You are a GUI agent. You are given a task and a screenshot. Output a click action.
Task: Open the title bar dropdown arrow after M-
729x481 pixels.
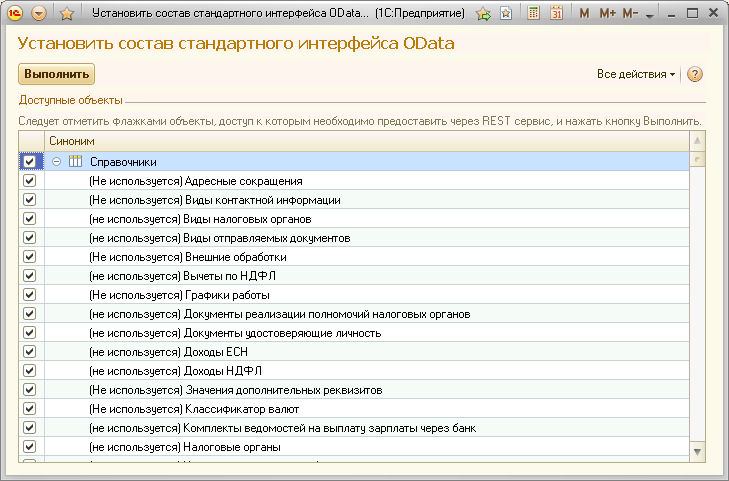point(651,16)
